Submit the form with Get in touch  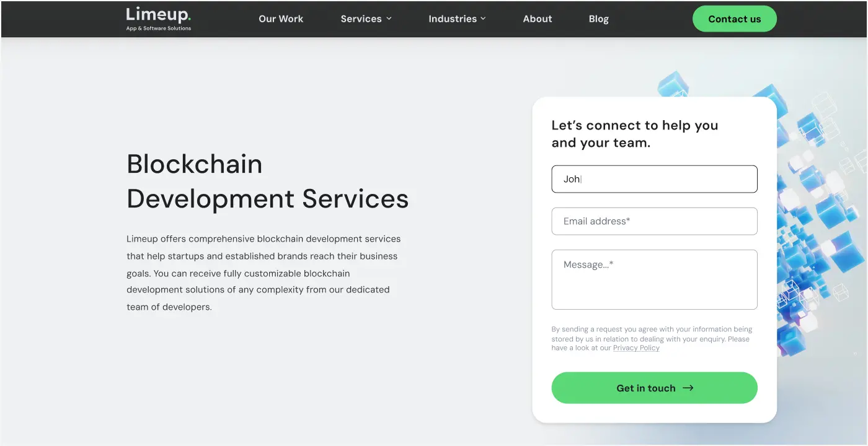point(645,388)
